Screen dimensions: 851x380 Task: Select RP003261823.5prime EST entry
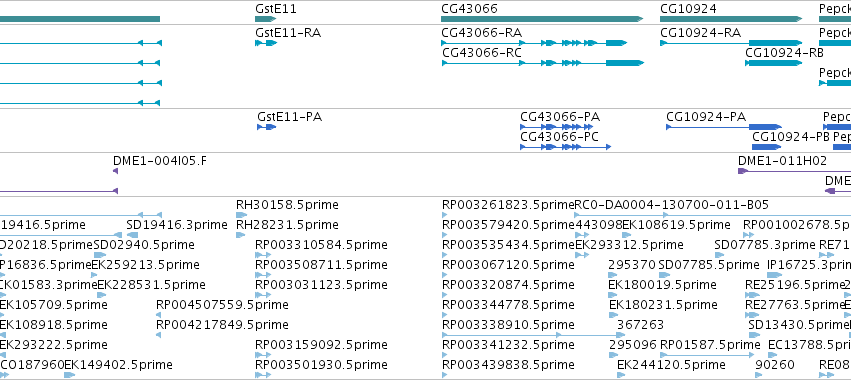coord(508,205)
